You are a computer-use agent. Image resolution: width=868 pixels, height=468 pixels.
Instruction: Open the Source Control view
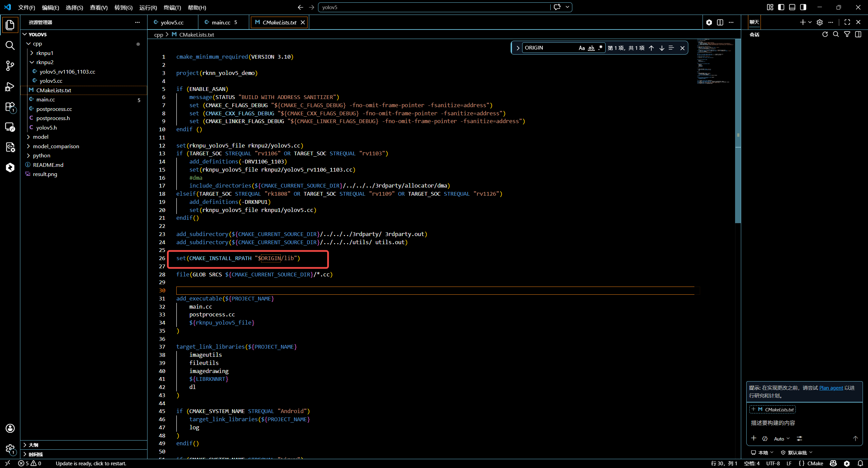point(10,66)
